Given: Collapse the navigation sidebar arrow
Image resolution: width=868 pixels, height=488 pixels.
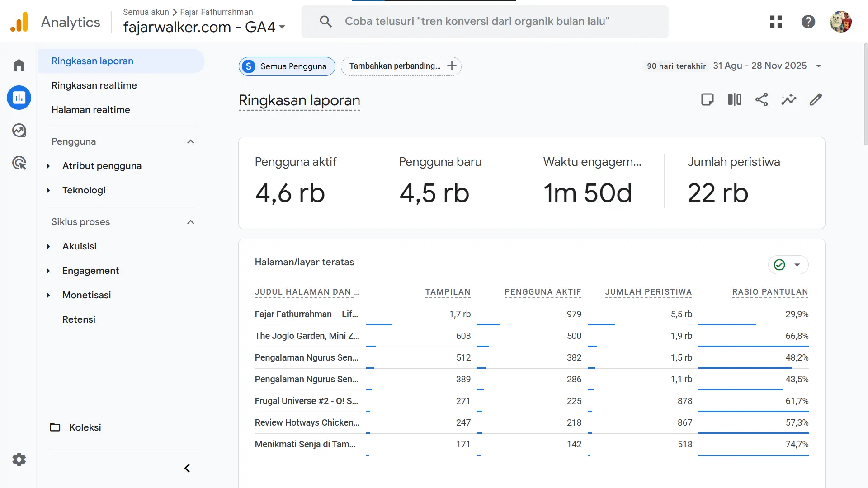Looking at the screenshot, I should [x=187, y=468].
